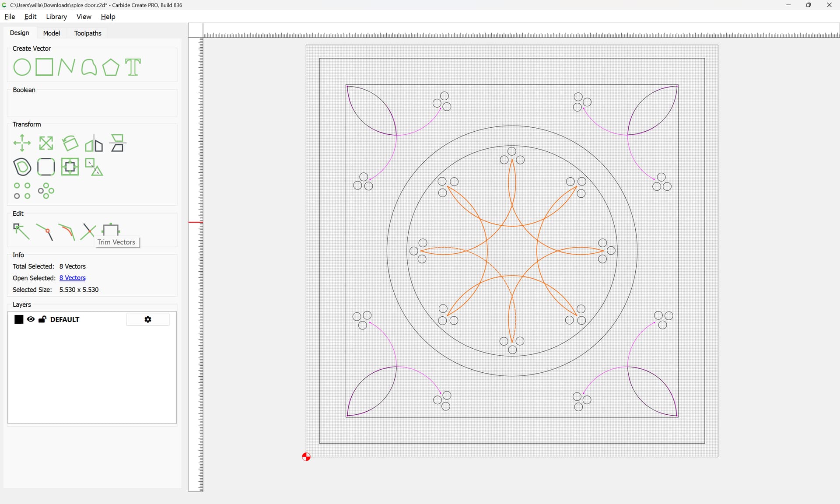Click the red origin marker on canvas

(306, 457)
